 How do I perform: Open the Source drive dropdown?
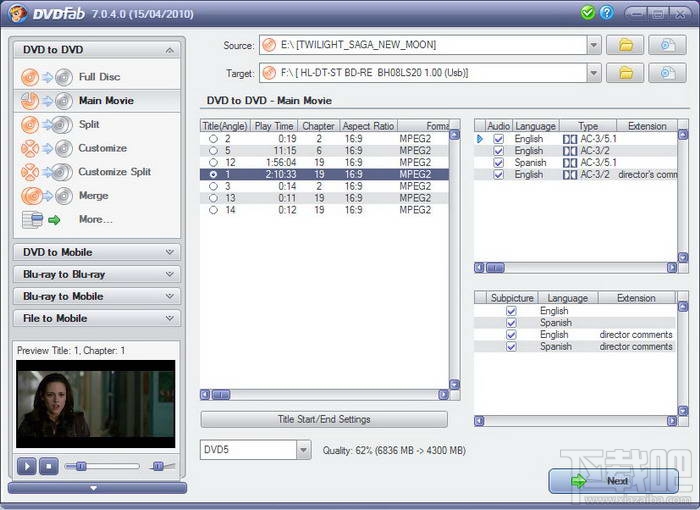coord(594,45)
